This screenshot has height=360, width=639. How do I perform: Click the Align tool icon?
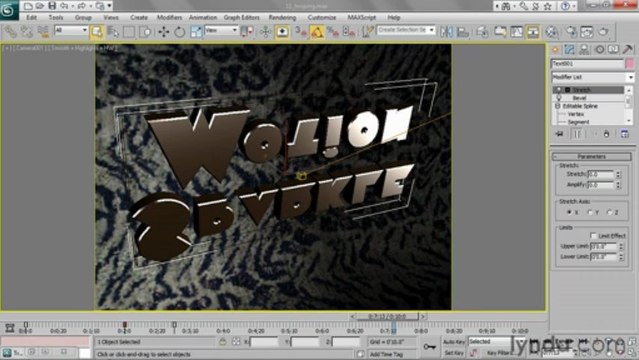pos(463,32)
